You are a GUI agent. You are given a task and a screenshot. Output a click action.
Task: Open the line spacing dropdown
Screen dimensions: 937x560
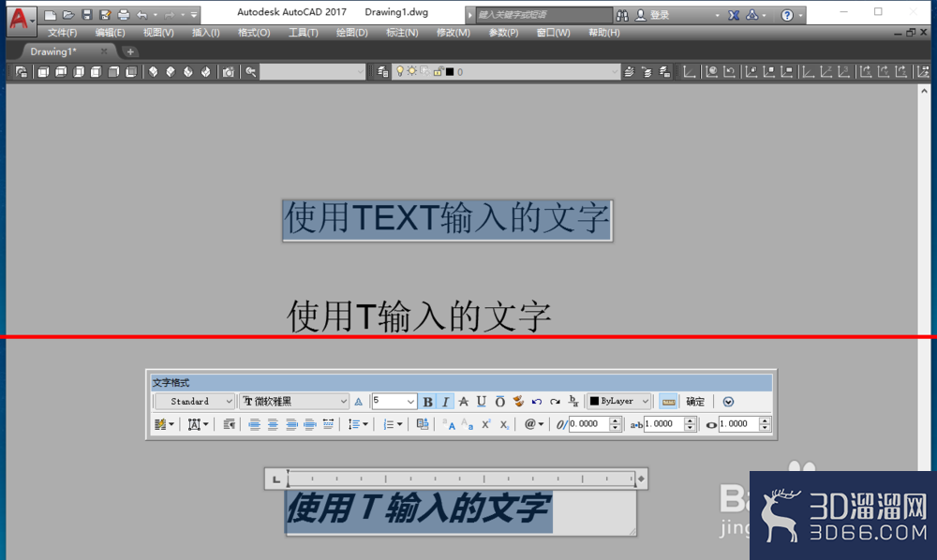point(357,424)
